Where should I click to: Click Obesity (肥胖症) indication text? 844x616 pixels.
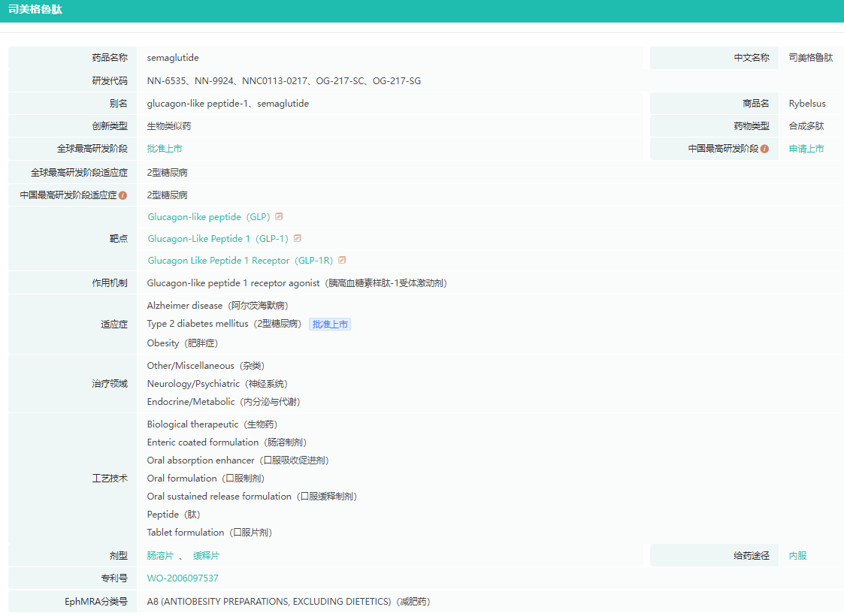183,343
